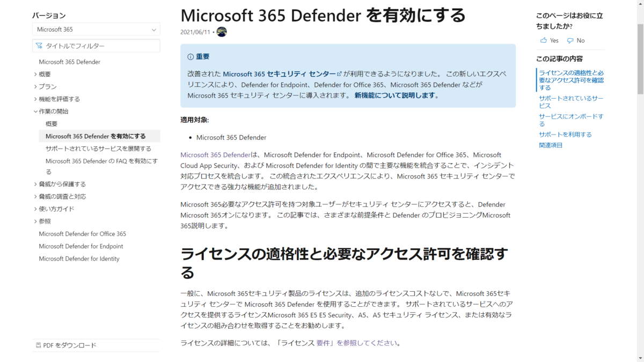Click the external link icon after セキュリティ センター
This screenshot has height=362, width=644.
click(339, 73)
